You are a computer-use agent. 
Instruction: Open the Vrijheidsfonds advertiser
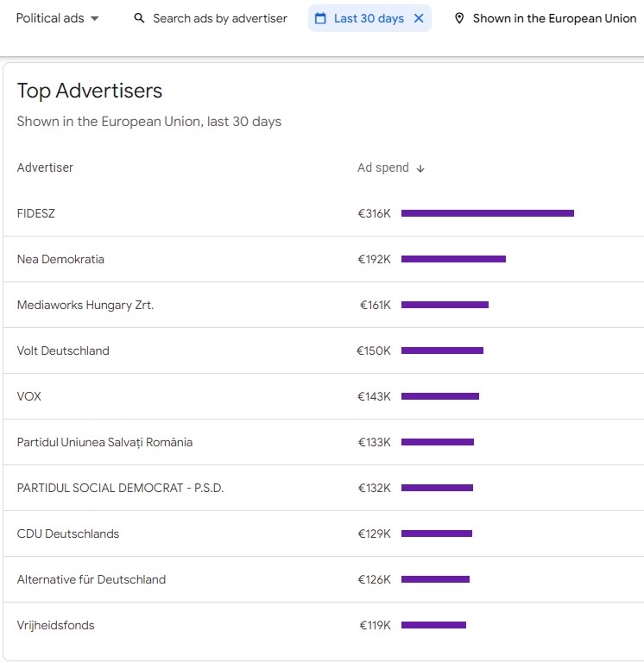pyautogui.click(x=324, y=625)
